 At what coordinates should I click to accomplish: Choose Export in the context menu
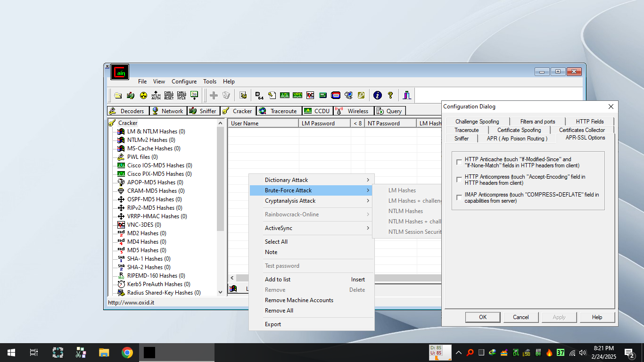click(312, 324)
